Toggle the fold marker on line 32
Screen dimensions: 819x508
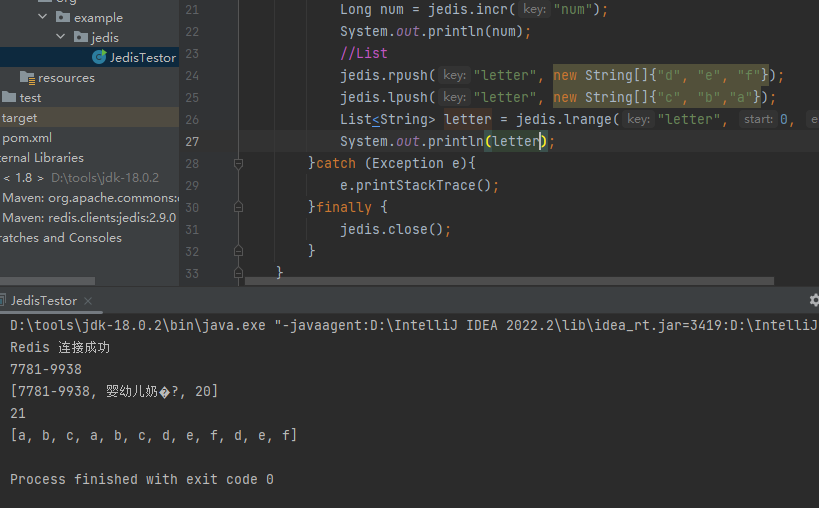[238, 251]
